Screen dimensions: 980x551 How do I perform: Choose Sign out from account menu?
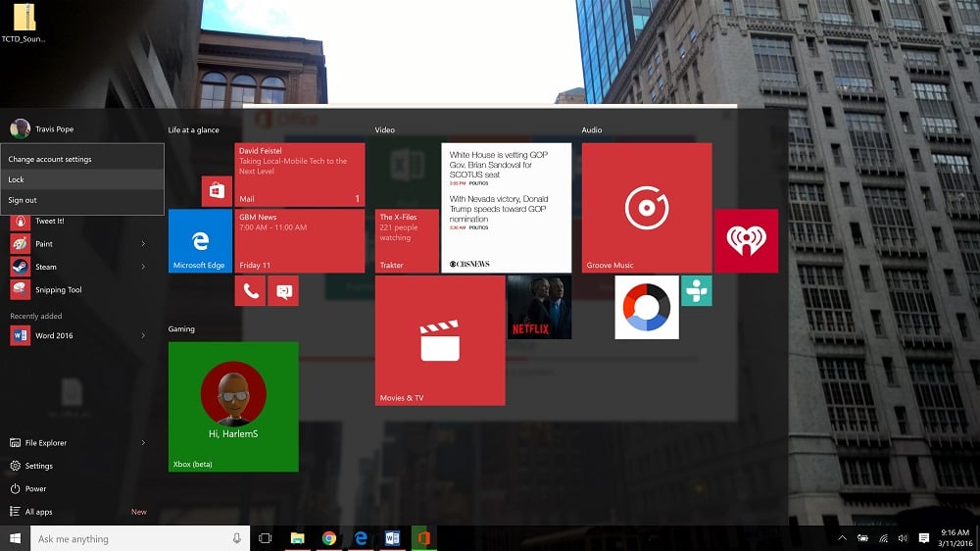pyautogui.click(x=82, y=200)
